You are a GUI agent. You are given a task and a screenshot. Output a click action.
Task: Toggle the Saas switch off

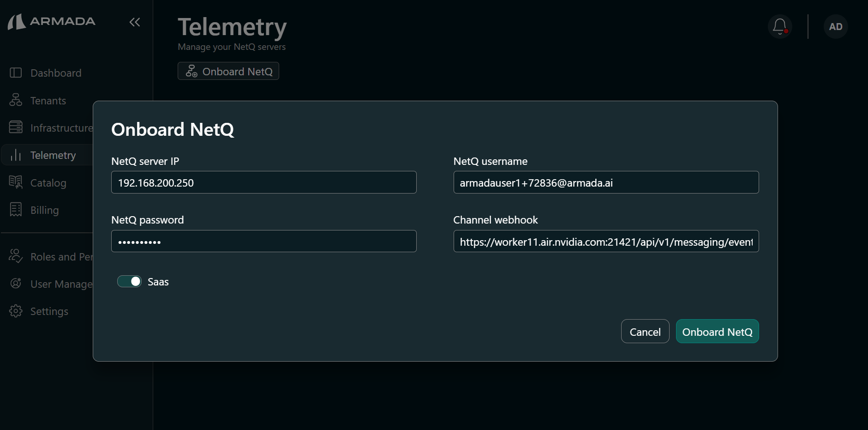click(x=129, y=281)
